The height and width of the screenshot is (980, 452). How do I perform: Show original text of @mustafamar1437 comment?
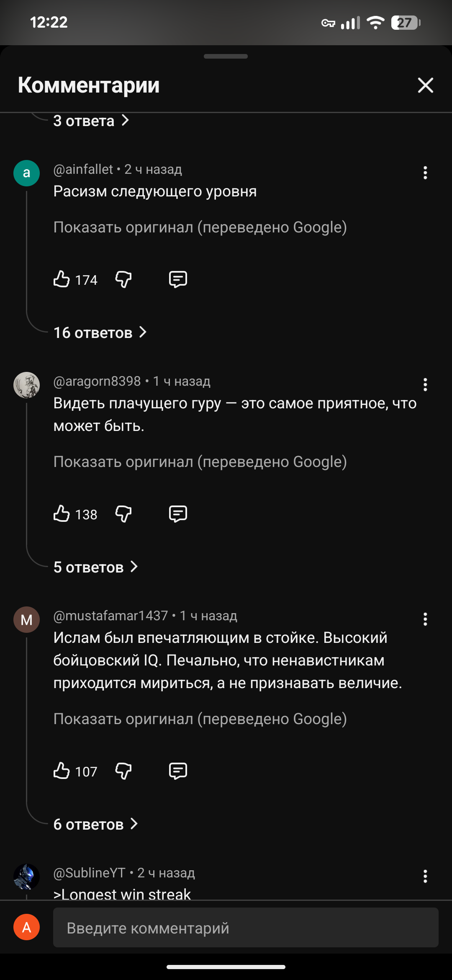[x=200, y=719]
